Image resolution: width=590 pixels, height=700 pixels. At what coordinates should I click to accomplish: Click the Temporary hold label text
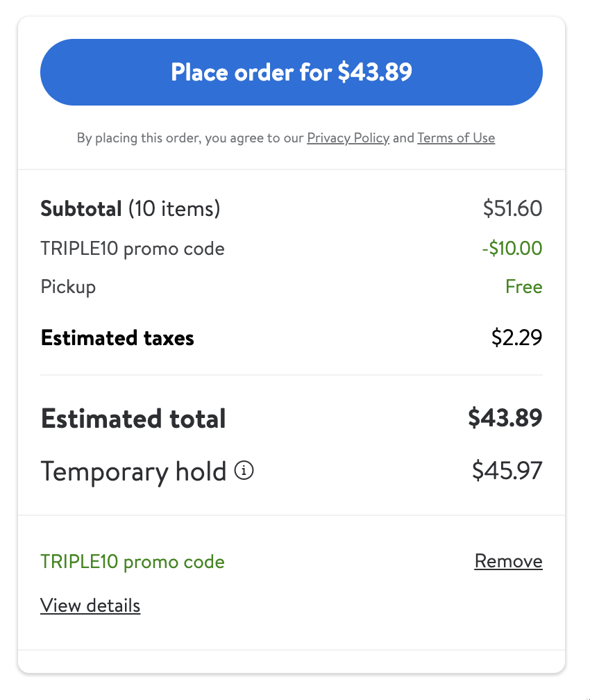(x=133, y=472)
